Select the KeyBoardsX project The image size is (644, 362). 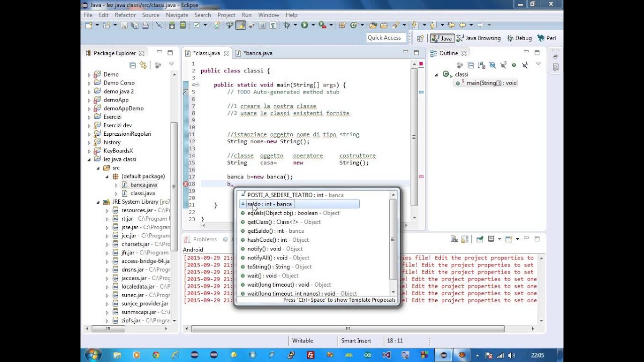pos(118,151)
